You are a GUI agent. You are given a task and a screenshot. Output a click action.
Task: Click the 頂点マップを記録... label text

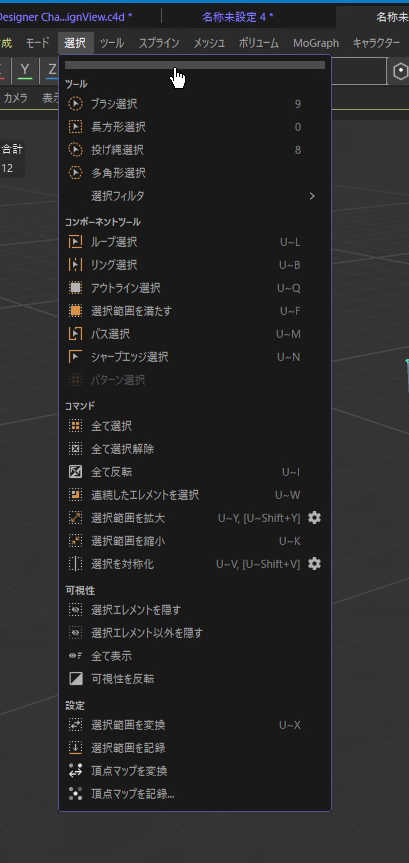(x=133, y=794)
